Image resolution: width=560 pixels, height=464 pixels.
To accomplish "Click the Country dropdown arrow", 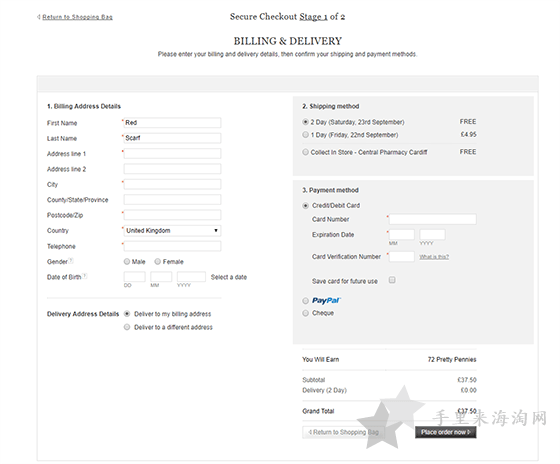I will [x=216, y=231].
